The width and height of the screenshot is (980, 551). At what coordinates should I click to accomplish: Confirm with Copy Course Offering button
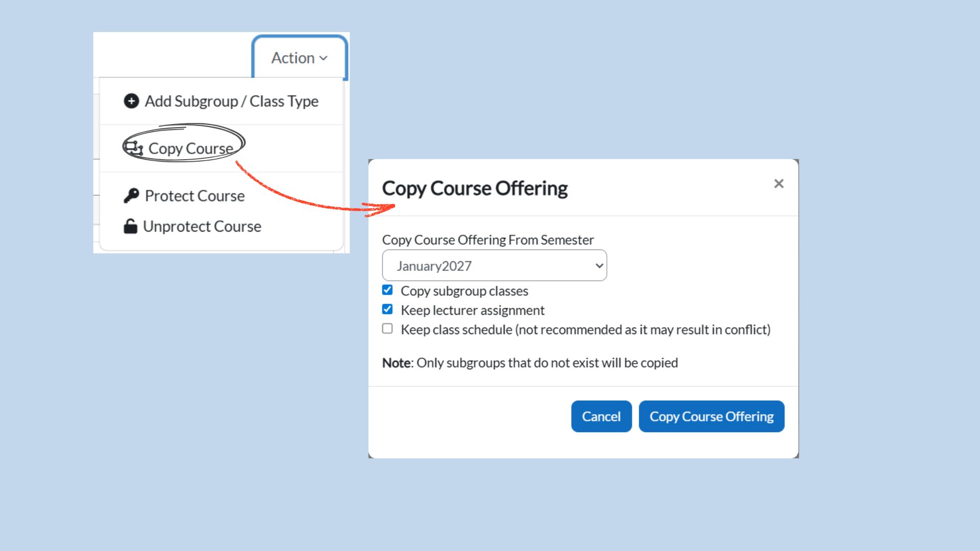click(x=712, y=416)
